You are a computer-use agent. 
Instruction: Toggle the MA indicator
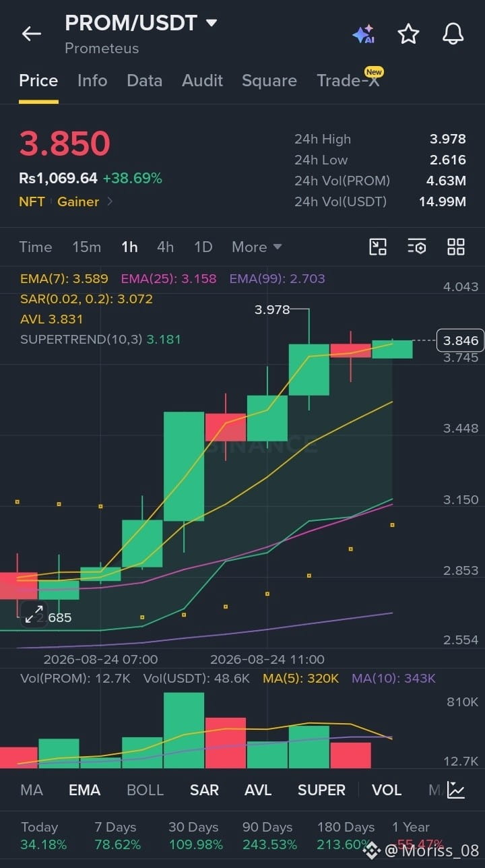32,790
